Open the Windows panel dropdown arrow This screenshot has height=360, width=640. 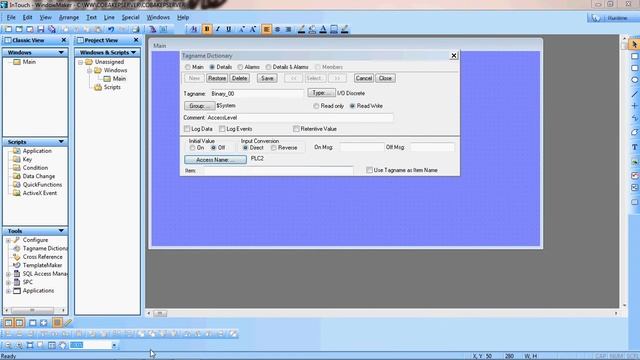tap(61, 52)
